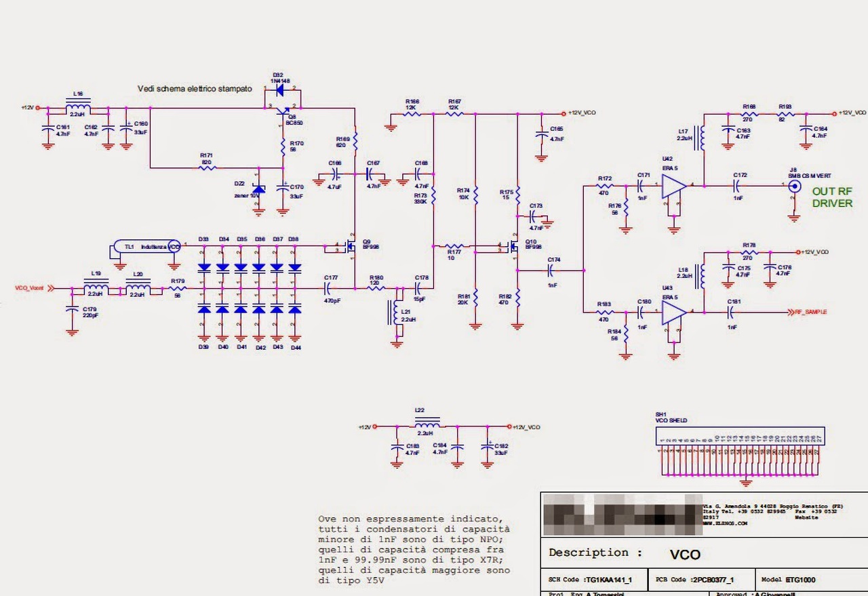Click the RF_SAMPLE output net label
The height and width of the screenshot is (596, 868).
click(x=810, y=311)
